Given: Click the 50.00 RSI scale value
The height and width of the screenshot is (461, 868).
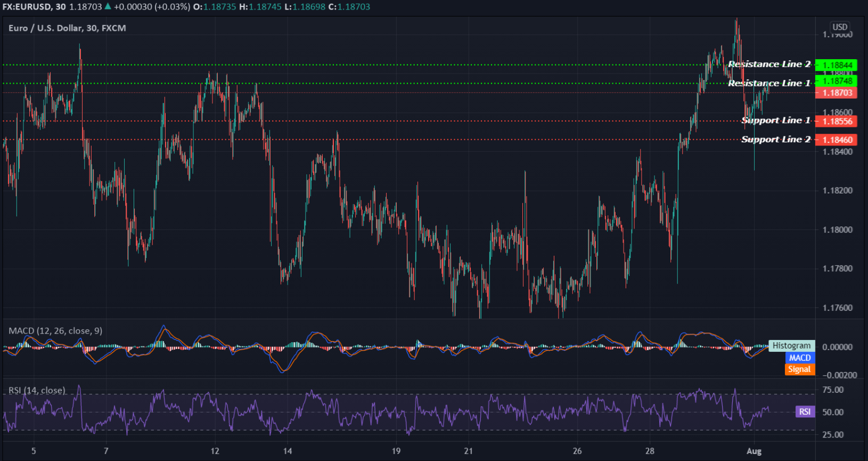Looking at the screenshot, I should (833, 412).
